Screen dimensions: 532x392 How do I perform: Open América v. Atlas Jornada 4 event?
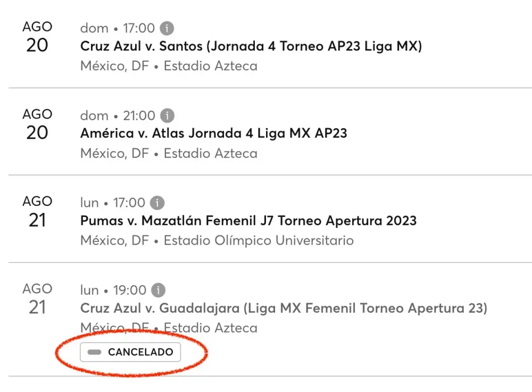[x=213, y=134]
